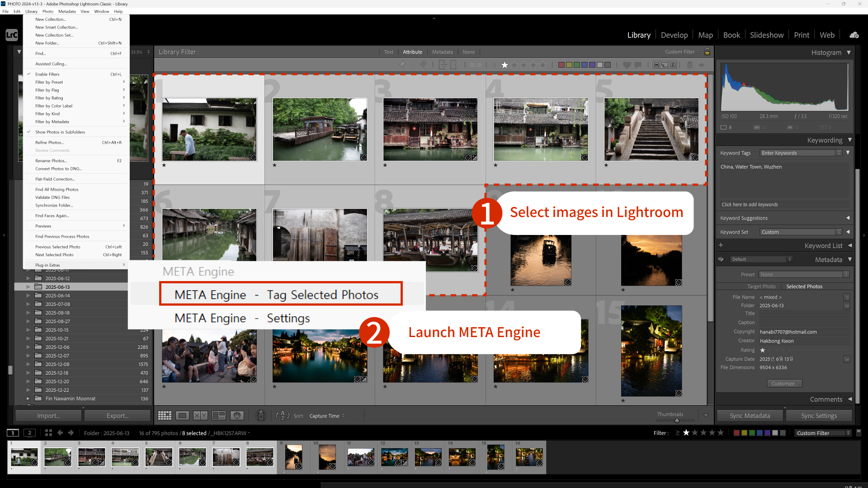Switch to Loupe view
The image size is (868, 488).
[183, 416]
